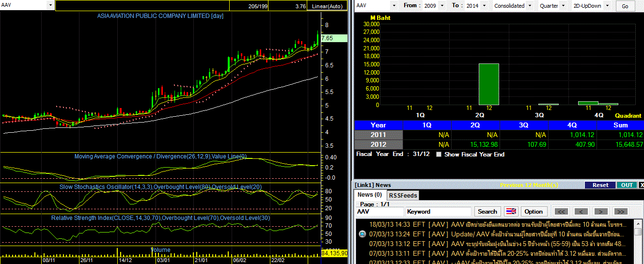Click the 15,132.98 cell in 2Q column
Image resolution: width=644 pixels, height=264 pixels.
[x=475, y=144]
